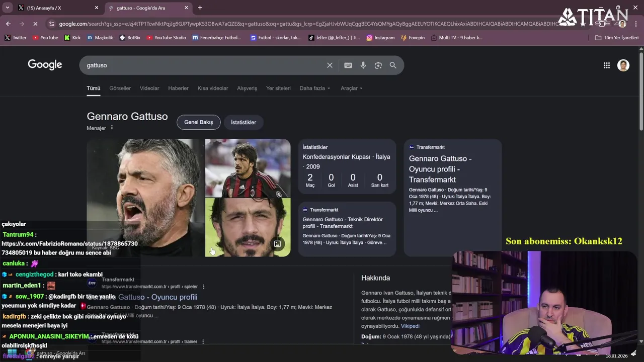Open on-screen keyboard input tool
The height and width of the screenshot is (362, 644).
(x=348, y=65)
